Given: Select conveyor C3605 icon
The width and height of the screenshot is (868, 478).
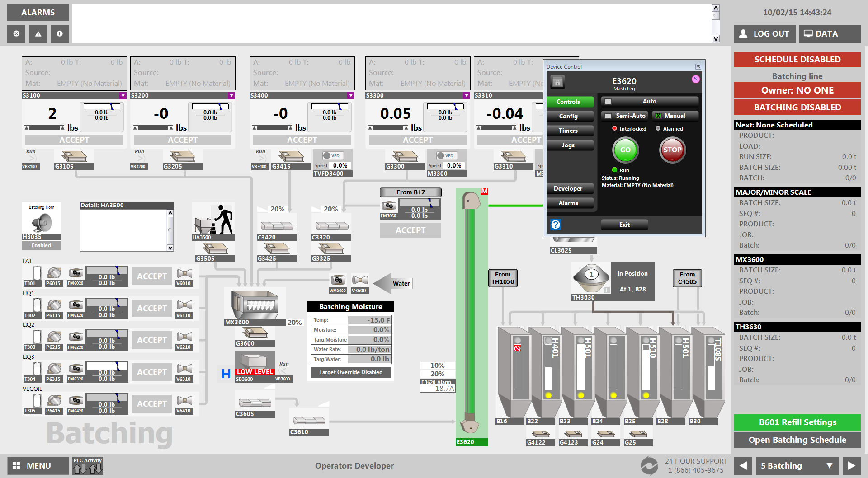Looking at the screenshot, I should 255,402.
